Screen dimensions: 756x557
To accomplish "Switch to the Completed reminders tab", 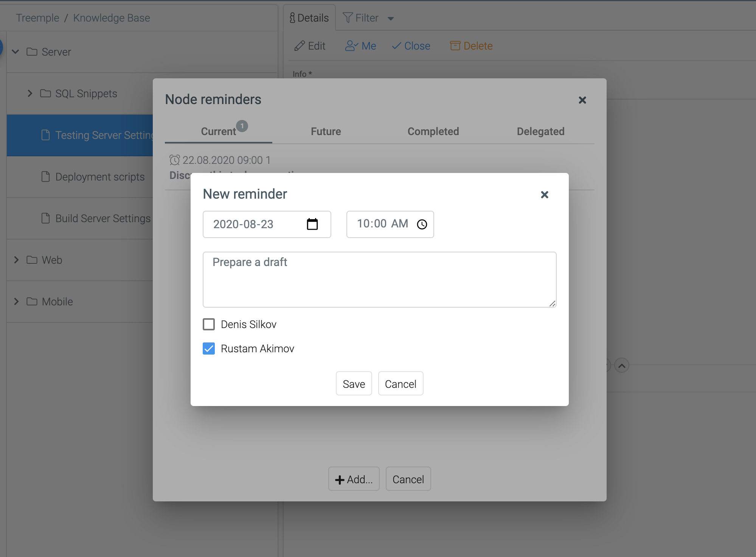I will click(x=433, y=131).
